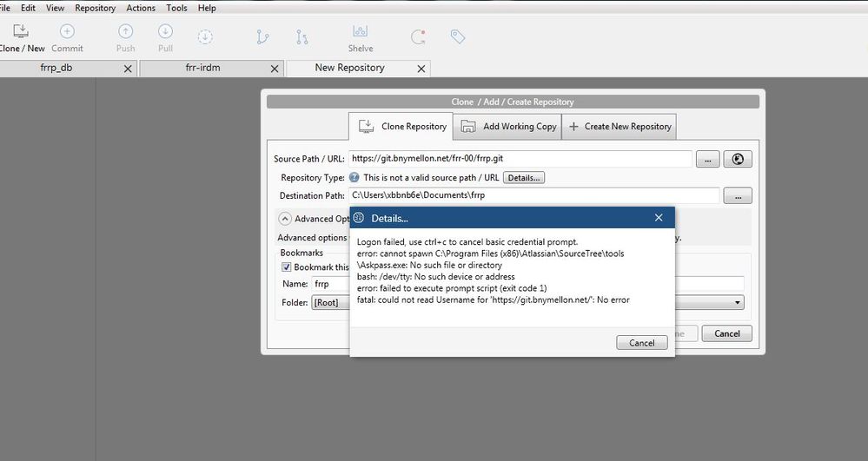
Task: Click the 'Logon failed' error line
Action: (467, 242)
